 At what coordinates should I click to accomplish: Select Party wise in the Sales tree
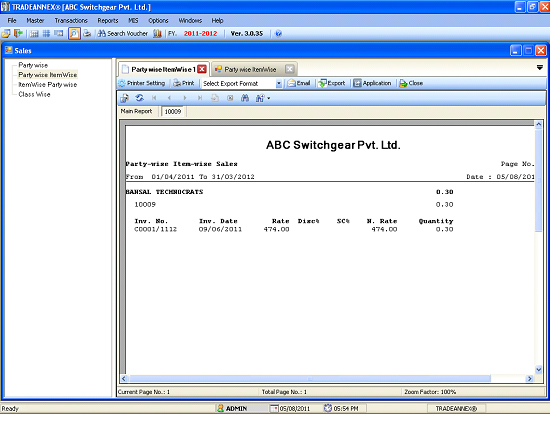33,65
